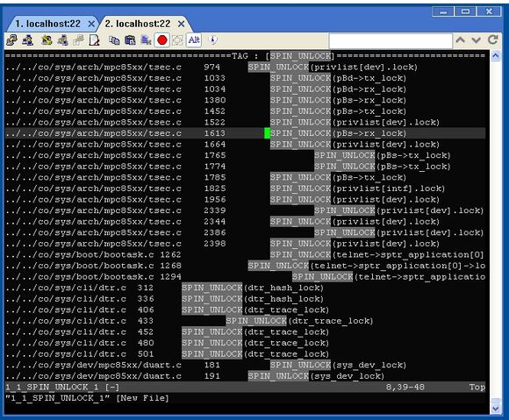Viewport: 509px width, 420px height.
Task: Close the 1. localhost:22 tab
Action: click(x=91, y=24)
